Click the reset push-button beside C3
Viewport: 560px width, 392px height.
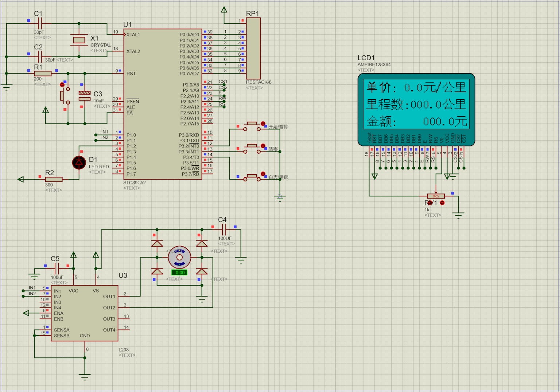click(x=65, y=96)
